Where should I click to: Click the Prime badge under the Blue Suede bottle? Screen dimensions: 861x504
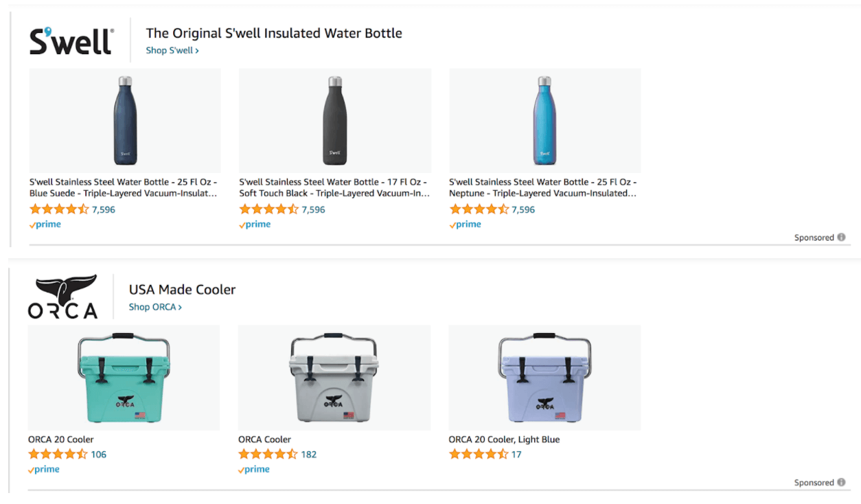pyautogui.click(x=45, y=224)
